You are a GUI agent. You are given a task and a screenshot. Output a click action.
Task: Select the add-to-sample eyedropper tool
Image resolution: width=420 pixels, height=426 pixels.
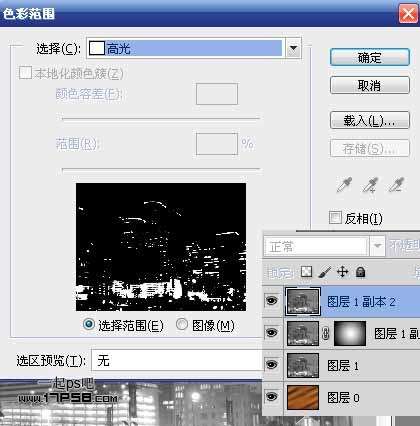tap(370, 185)
